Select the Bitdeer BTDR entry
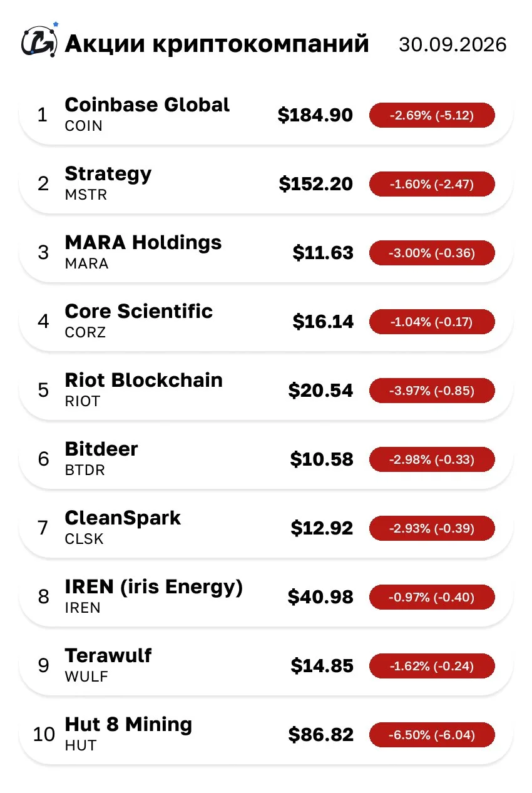 pos(266,459)
